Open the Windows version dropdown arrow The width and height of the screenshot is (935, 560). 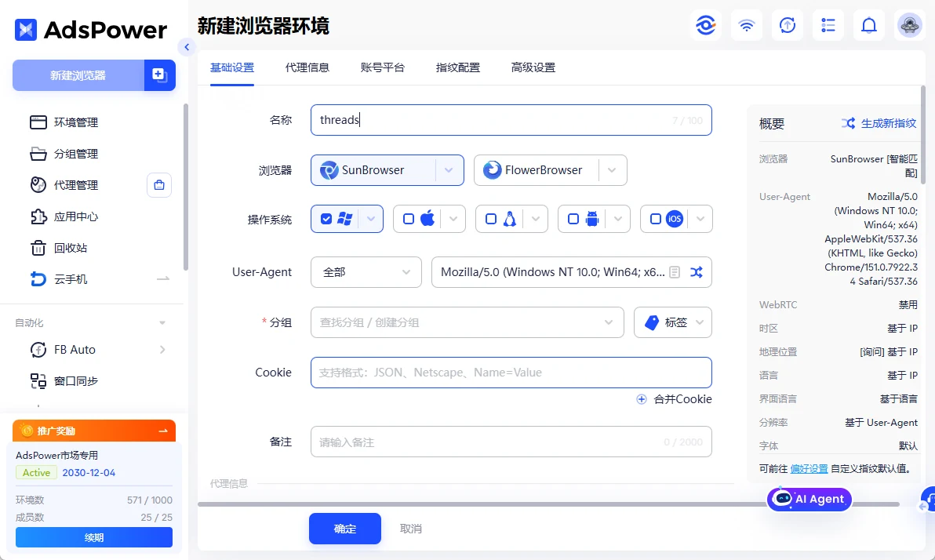coord(371,219)
